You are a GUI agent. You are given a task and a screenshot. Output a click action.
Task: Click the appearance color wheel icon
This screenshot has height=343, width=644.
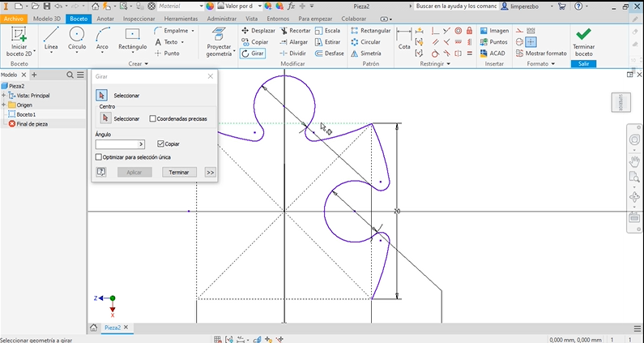point(210,6)
